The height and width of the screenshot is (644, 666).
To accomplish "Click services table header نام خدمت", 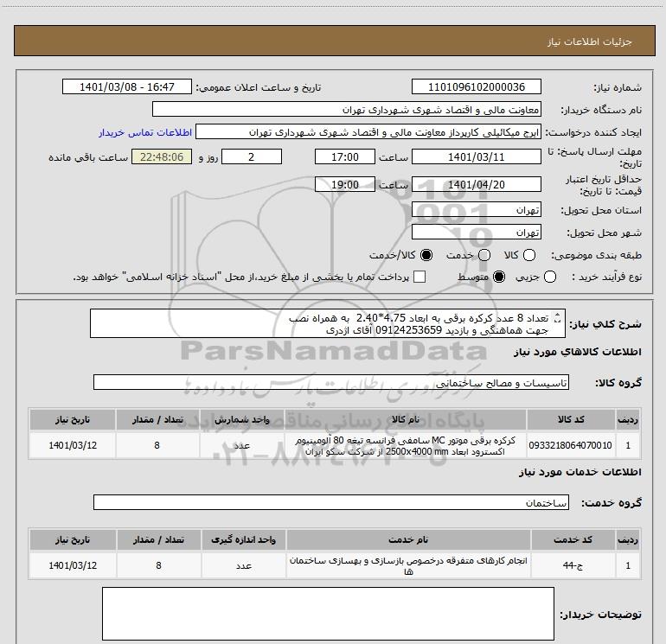I will tap(408, 539).
